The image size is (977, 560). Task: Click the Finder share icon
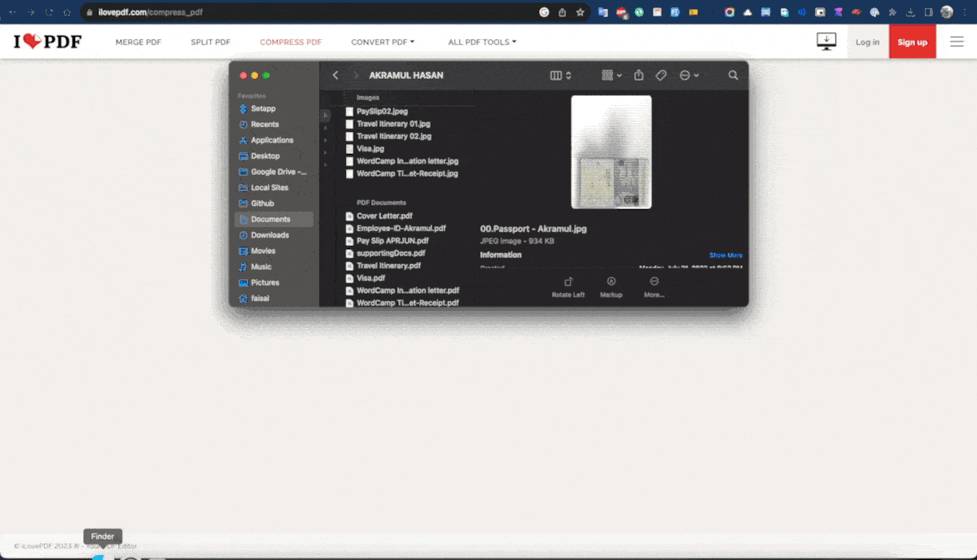639,75
